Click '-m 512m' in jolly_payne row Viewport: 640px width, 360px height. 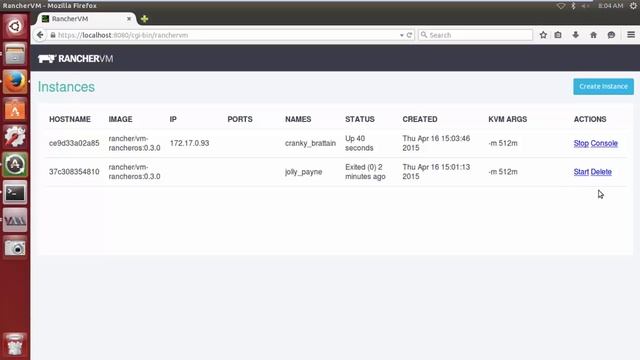coord(503,172)
